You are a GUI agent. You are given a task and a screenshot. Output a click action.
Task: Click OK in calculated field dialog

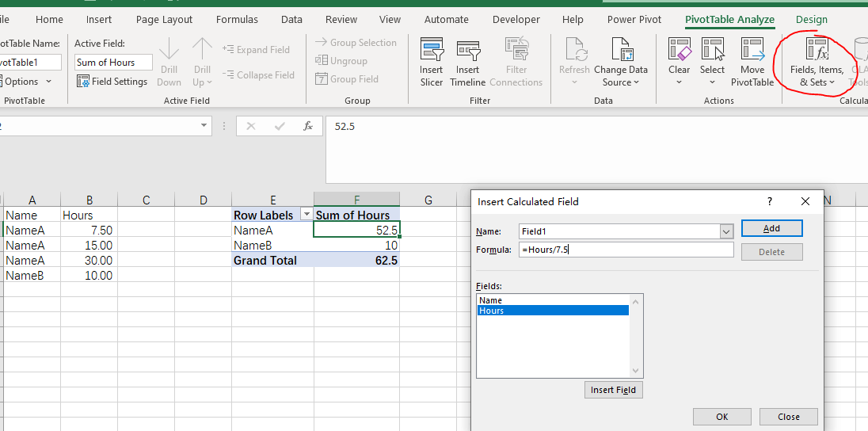(721, 417)
